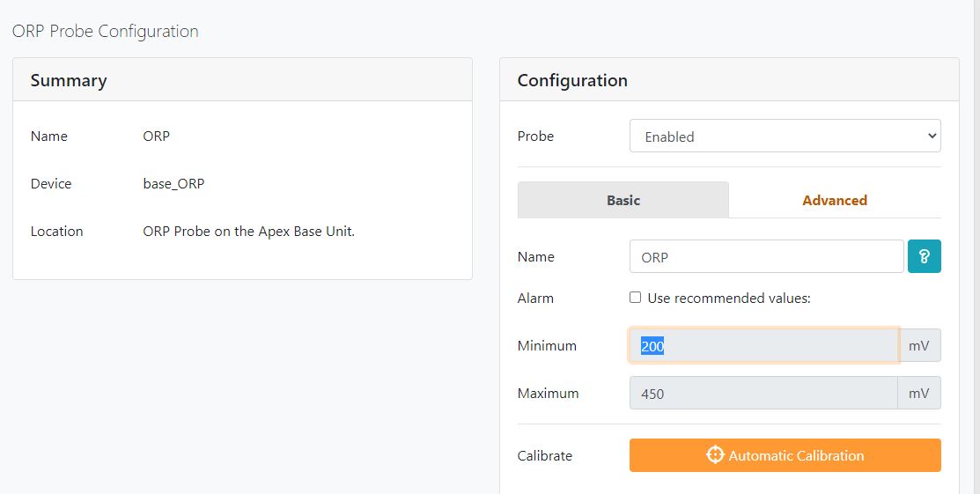Click the crosshair icon on the calibration button
980x494 pixels.
tap(715, 454)
